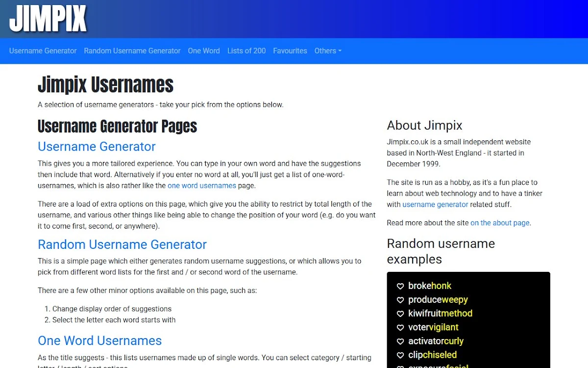This screenshot has width=588, height=368.
Task: Click Random username examples heading
Action: [x=441, y=251]
